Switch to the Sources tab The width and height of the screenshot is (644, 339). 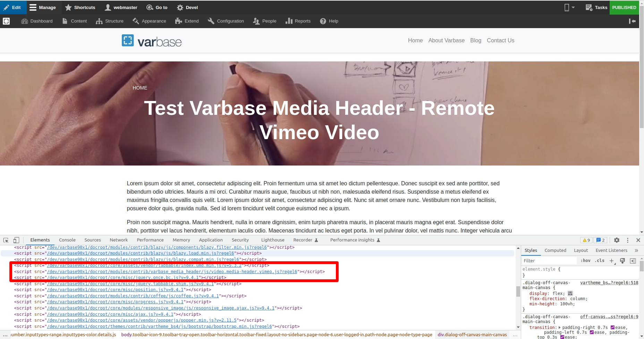(x=93, y=240)
